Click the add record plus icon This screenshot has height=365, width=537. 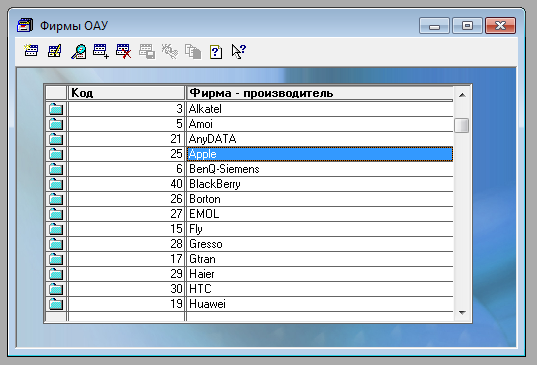pos(101,51)
